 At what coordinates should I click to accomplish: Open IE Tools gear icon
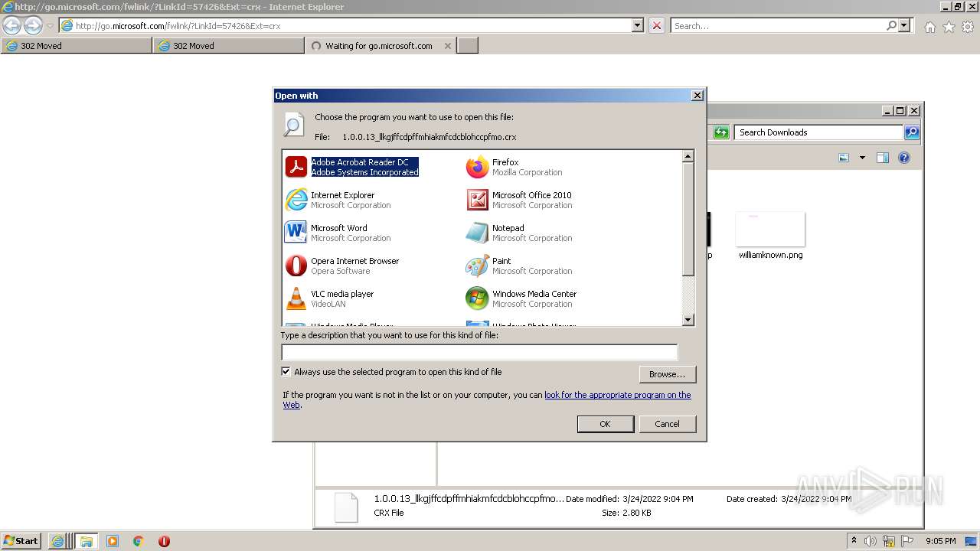968,27
